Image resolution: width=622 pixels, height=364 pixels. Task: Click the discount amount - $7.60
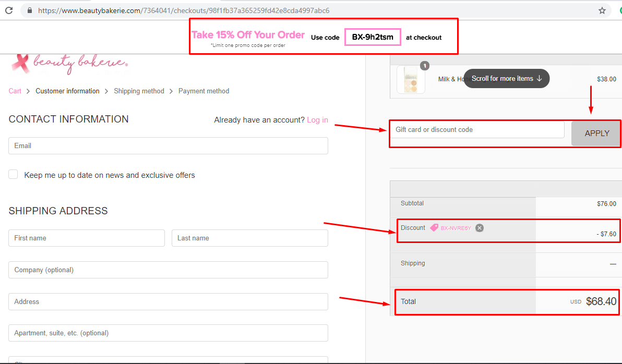[x=606, y=234]
